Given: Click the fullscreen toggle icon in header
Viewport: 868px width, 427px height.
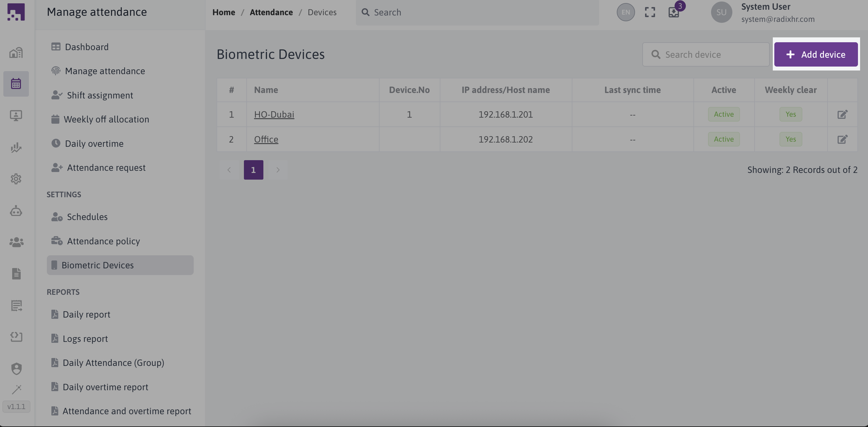Looking at the screenshot, I should (x=650, y=12).
